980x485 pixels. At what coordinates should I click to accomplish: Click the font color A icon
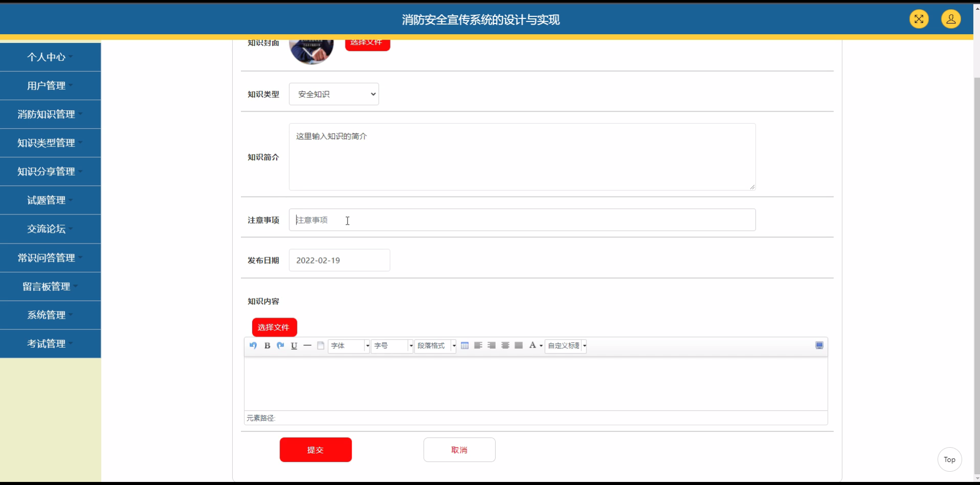coord(532,346)
